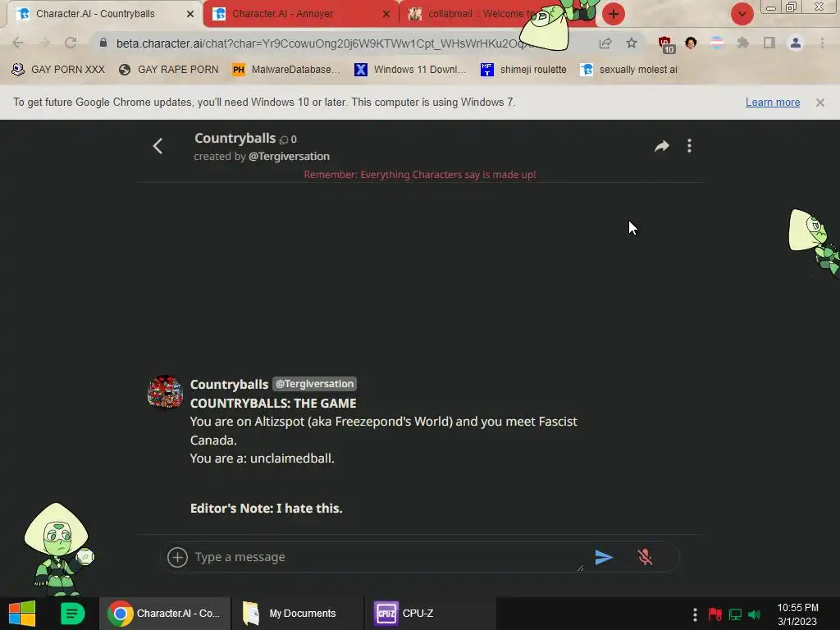The height and width of the screenshot is (630, 840).
Task: Open the chat options three-dot menu
Action: (x=689, y=146)
